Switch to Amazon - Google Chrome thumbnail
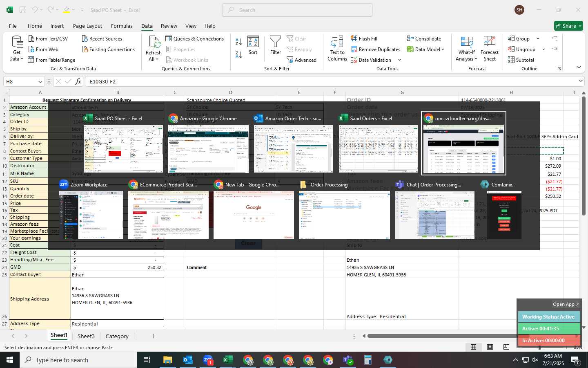 (x=208, y=144)
